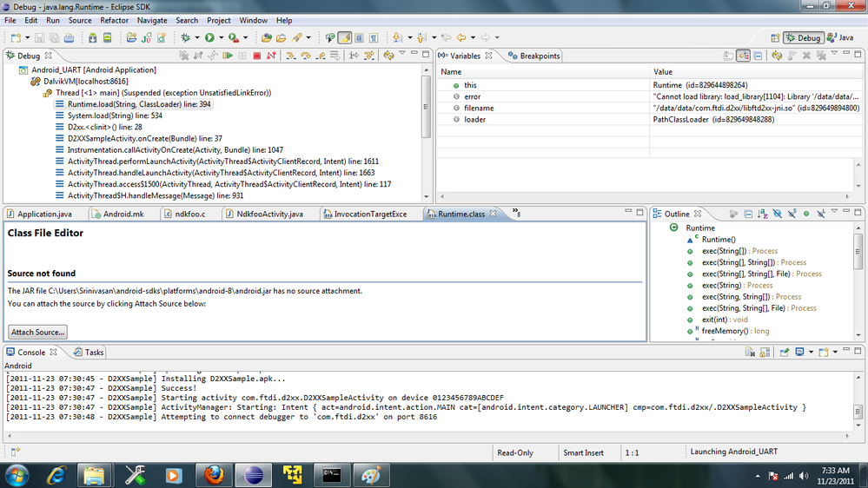This screenshot has width=868, height=488.
Task: Open the New wizard dropdown arrow
Action: point(27,37)
